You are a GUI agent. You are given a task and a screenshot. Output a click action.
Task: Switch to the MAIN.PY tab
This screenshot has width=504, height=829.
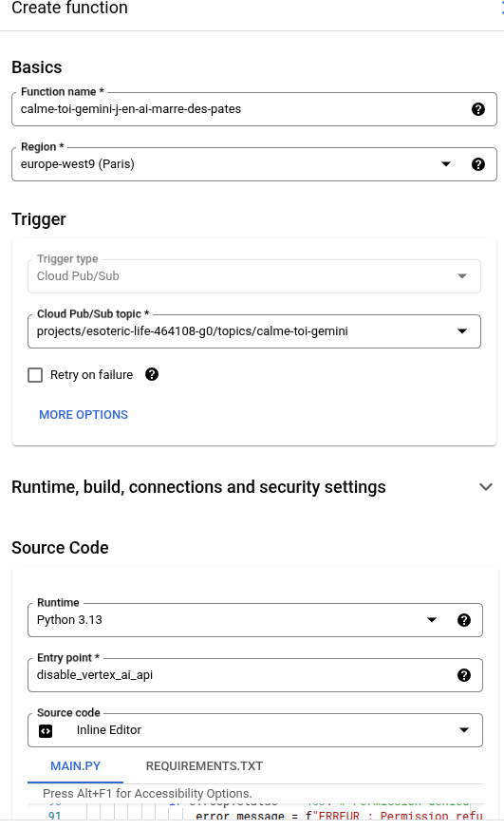coord(76,766)
